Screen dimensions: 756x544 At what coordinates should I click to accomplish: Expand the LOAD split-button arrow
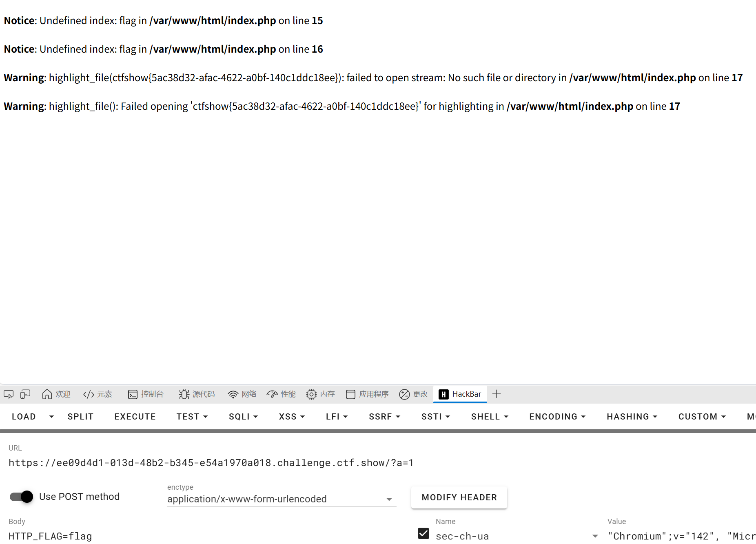[x=51, y=417]
